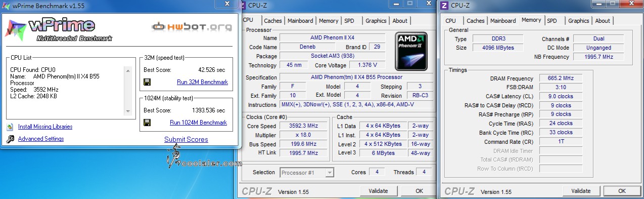Viewport: 644px width, 199px height.
Task: Switch to Caches tab in middle CPU-Z window
Action: tap(273, 21)
